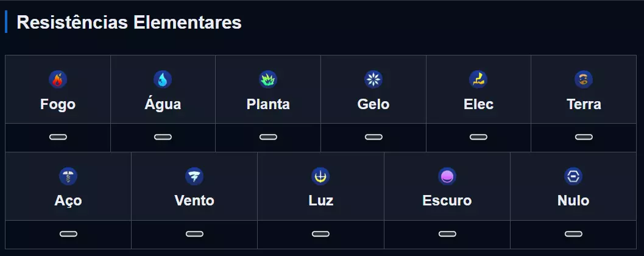Viewport: 644px width, 256px height.
Task: Click the Nulo null element icon
Action: click(x=573, y=176)
